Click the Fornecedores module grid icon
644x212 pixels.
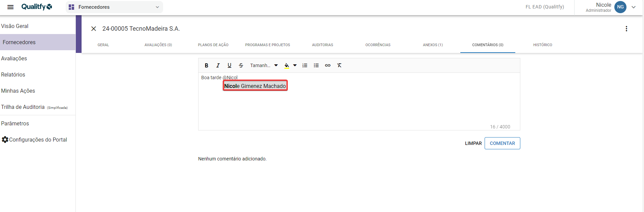tap(71, 7)
